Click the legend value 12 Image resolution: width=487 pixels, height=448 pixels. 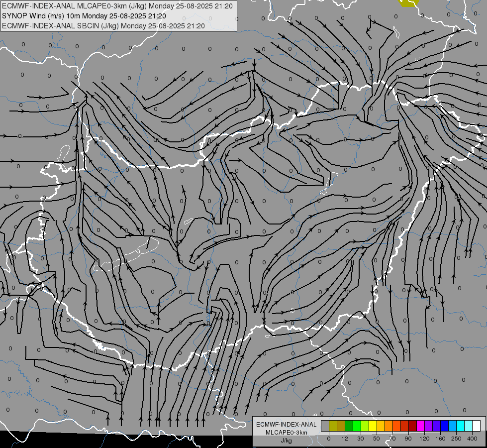tap(345, 439)
